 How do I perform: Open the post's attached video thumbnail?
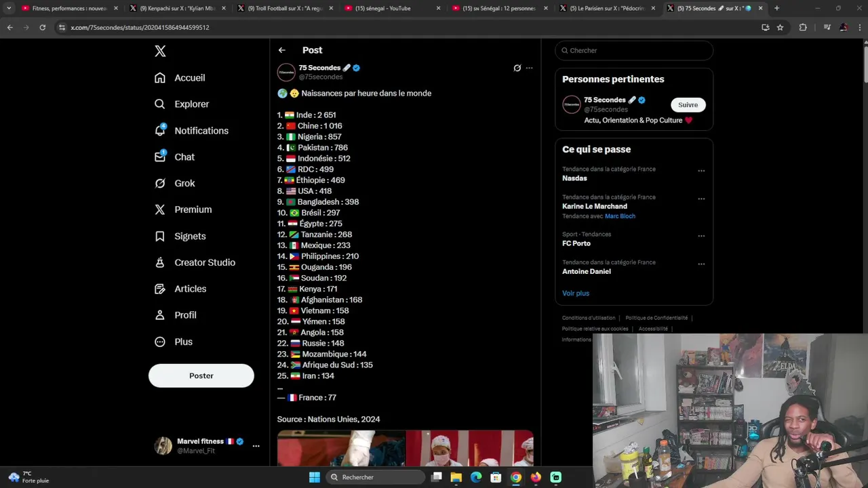[x=406, y=448]
